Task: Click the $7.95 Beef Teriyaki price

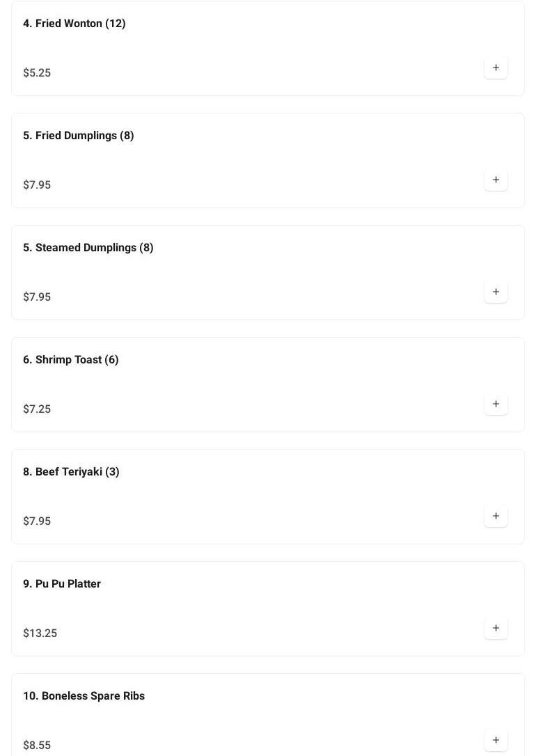Action: tap(37, 521)
